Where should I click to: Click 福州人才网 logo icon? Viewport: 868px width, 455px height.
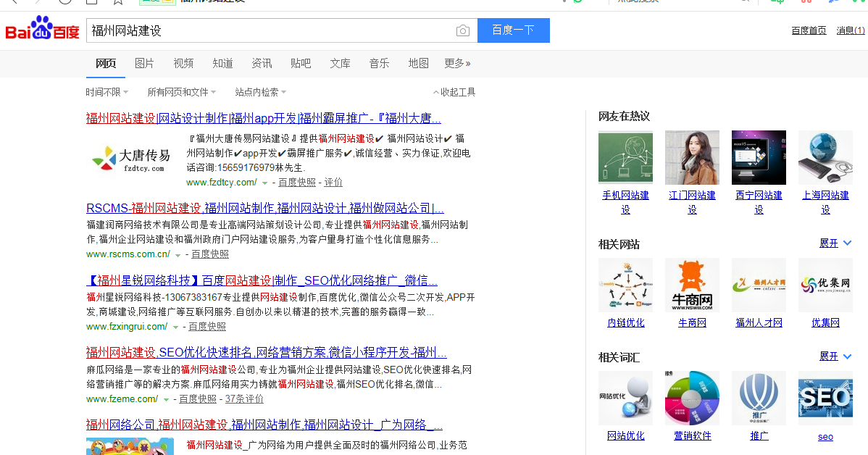coord(759,285)
